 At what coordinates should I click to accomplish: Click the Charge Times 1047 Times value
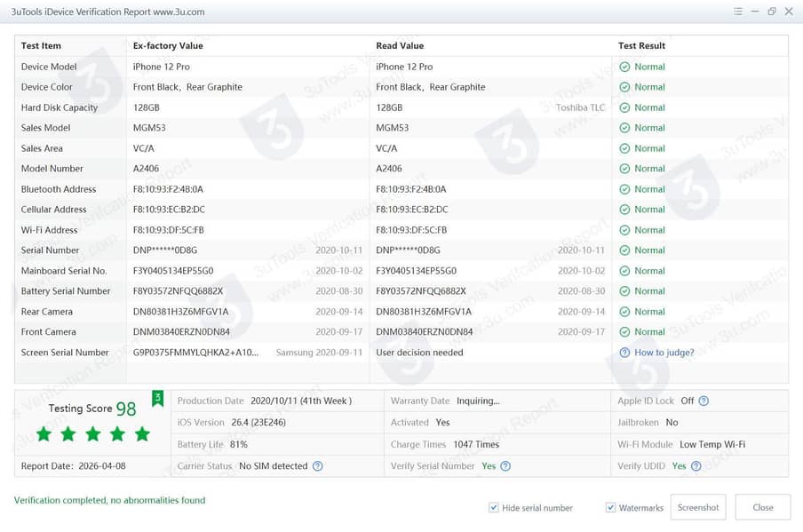(476, 444)
